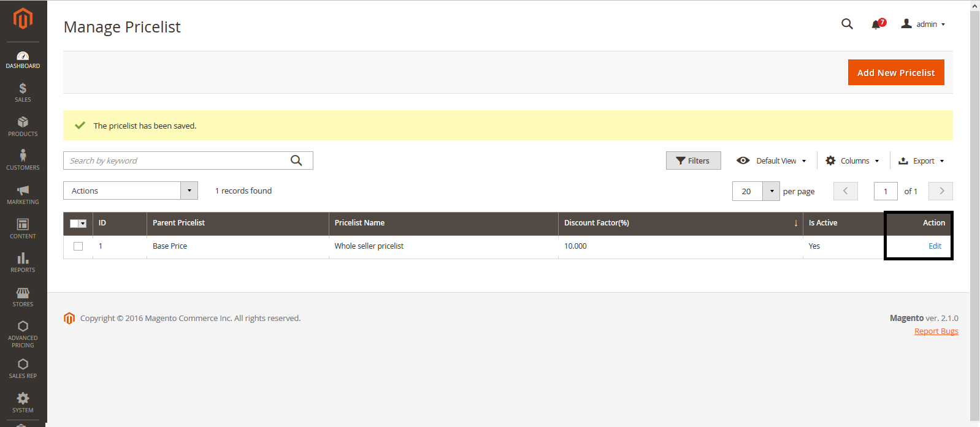Click the header search magnifier icon
This screenshot has width=980, height=427.
(847, 24)
